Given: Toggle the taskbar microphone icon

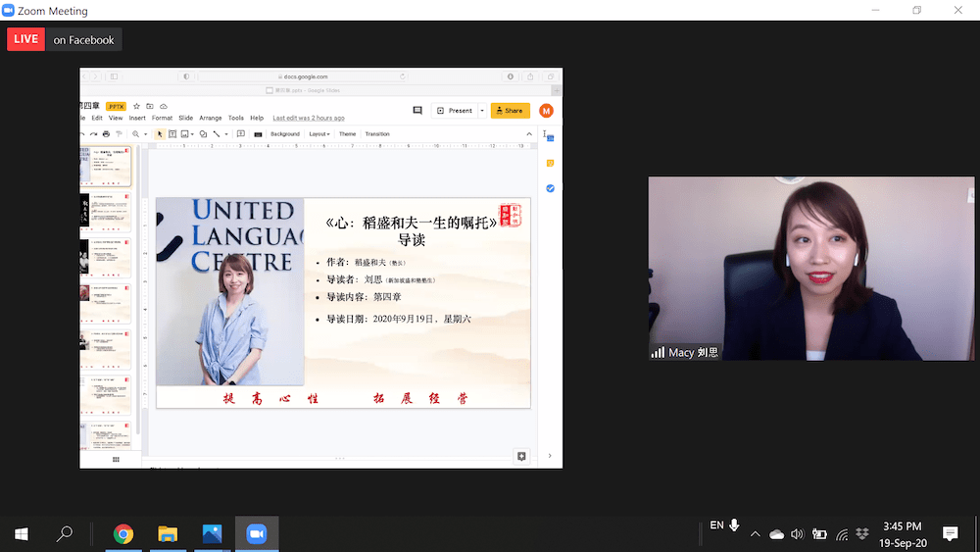Looking at the screenshot, I should pos(734,527).
